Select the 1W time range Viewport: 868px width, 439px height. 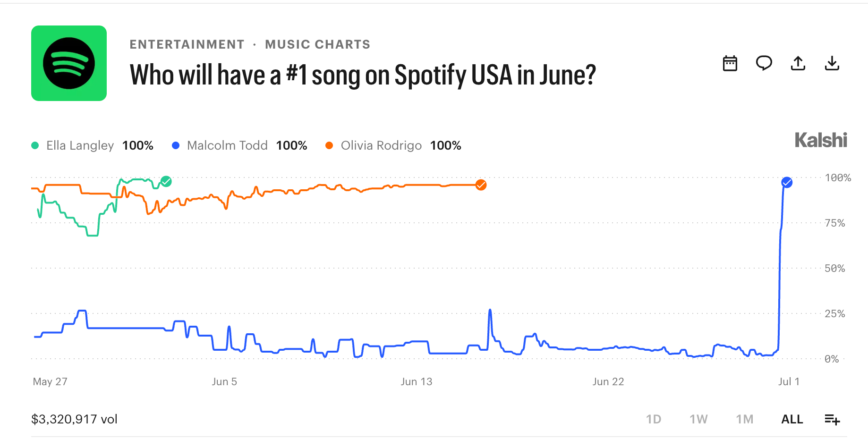(698, 419)
